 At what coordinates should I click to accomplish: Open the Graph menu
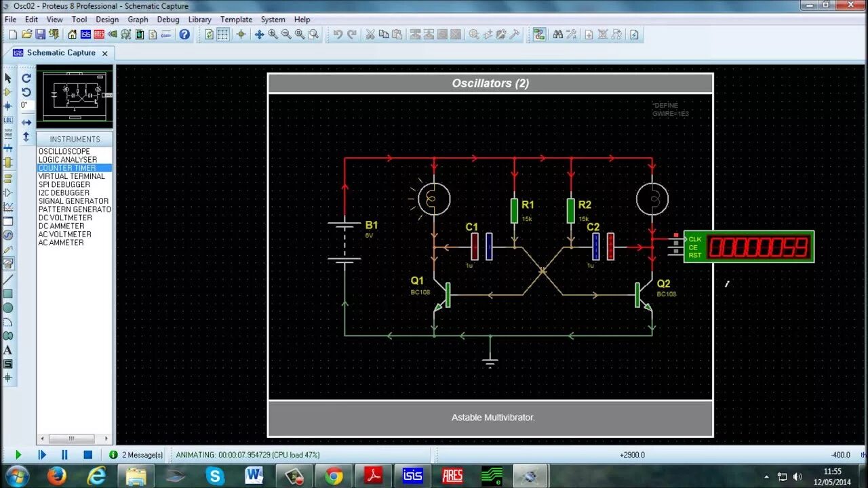point(138,20)
